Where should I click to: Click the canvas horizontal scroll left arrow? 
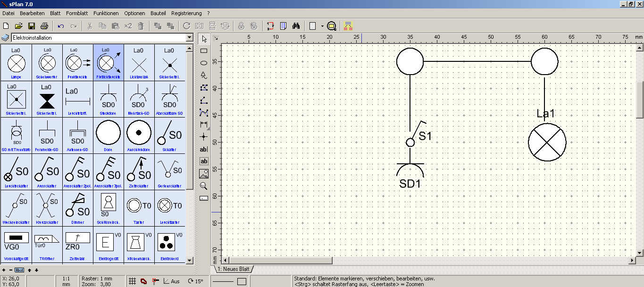226,260
